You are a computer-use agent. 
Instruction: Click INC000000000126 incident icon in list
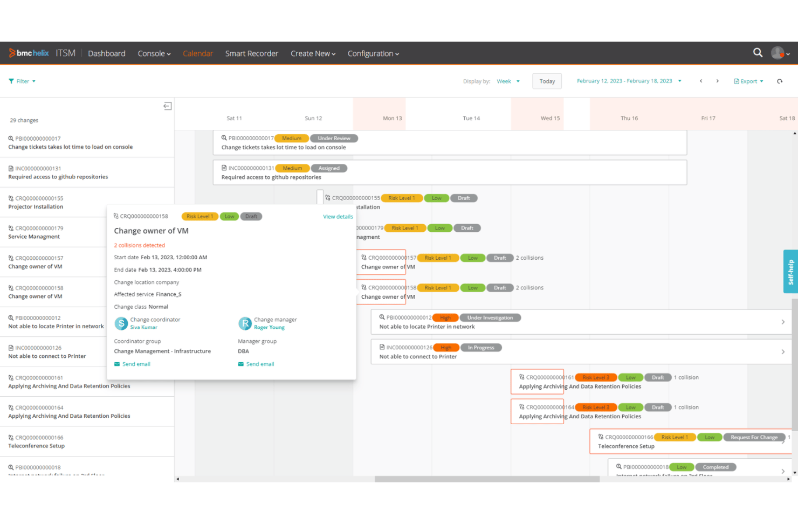11,348
